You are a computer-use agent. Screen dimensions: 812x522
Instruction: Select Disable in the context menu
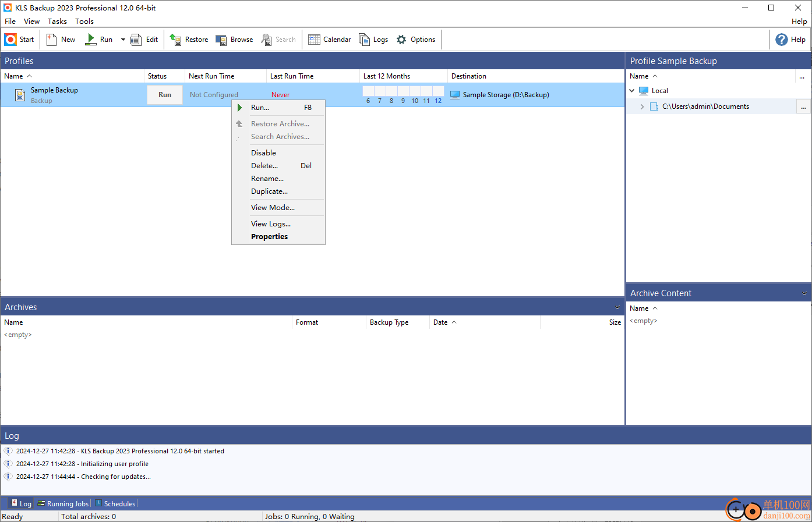(x=278, y=153)
